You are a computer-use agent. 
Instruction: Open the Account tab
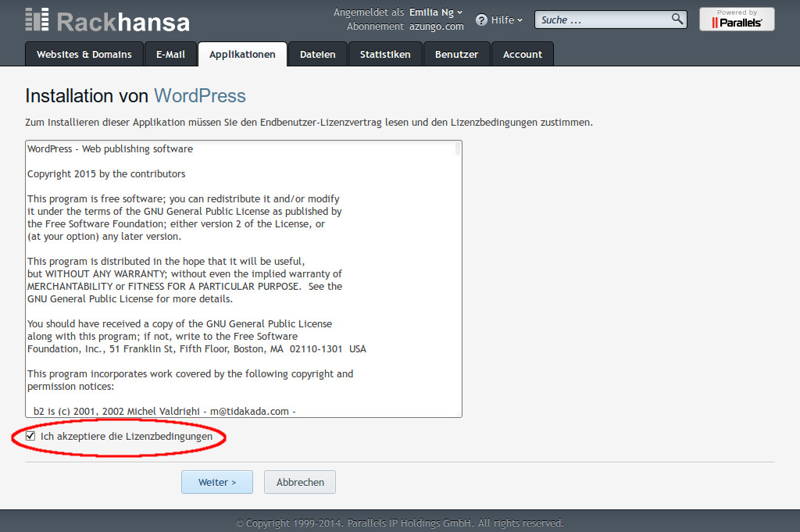(523, 54)
